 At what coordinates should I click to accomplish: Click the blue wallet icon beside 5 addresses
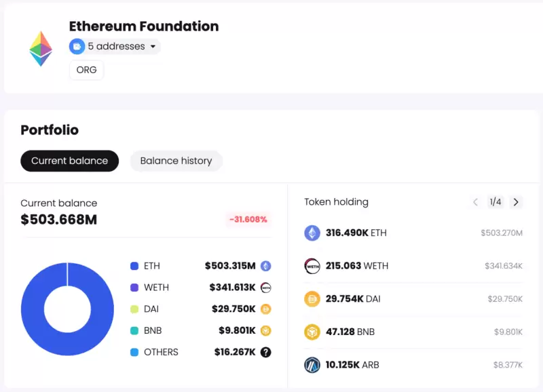point(77,47)
